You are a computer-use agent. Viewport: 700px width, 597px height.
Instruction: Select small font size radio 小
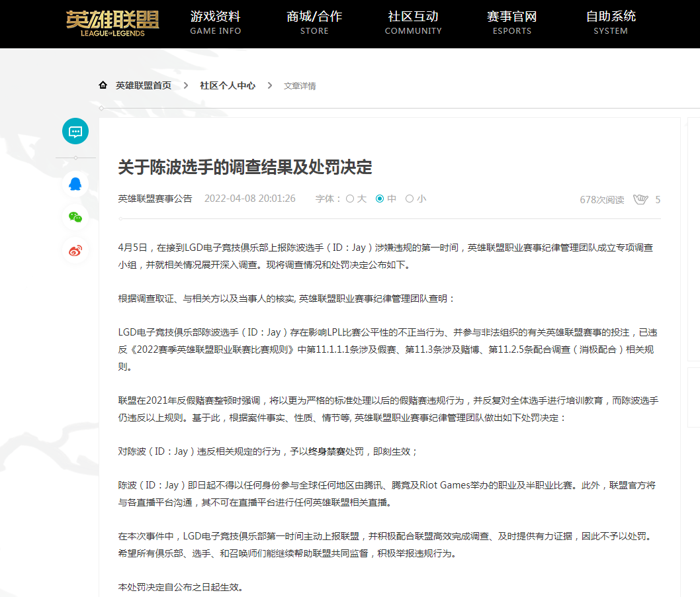(x=410, y=199)
